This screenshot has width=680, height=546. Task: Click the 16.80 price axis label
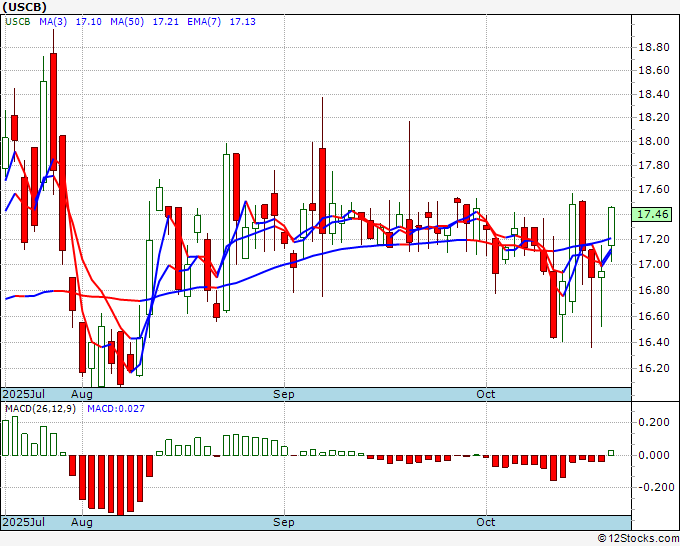(x=654, y=290)
